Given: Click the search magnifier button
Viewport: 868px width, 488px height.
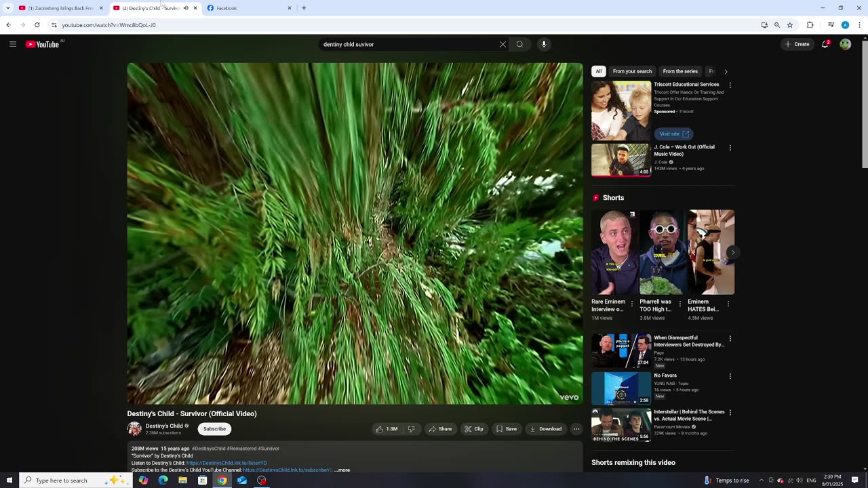Looking at the screenshot, I should coord(519,44).
